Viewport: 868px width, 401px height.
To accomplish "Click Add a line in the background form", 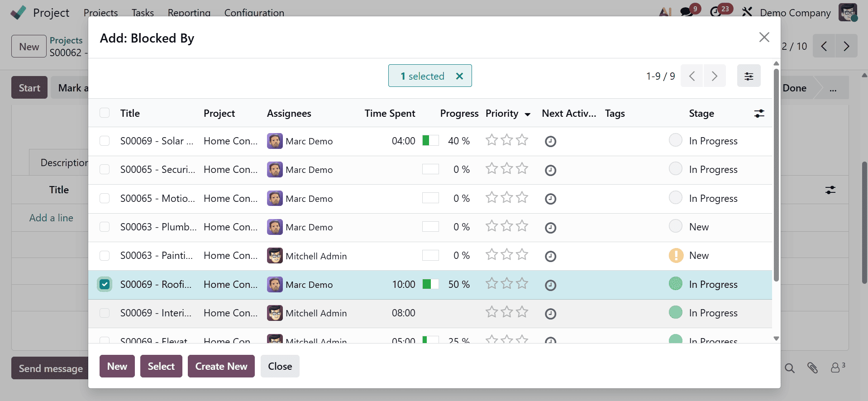I will click(x=51, y=218).
